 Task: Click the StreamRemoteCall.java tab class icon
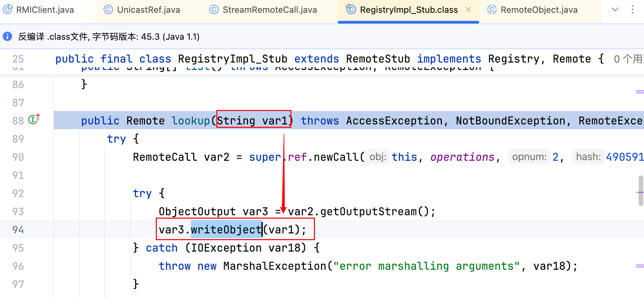click(x=214, y=10)
